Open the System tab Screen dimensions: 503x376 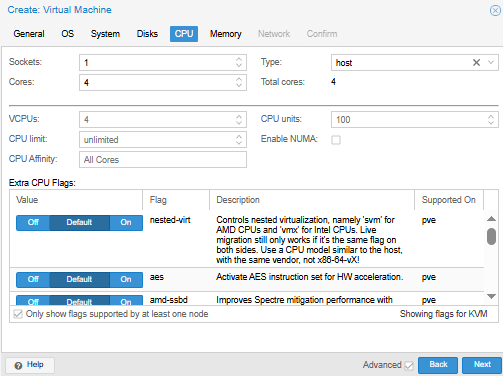click(105, 34)
